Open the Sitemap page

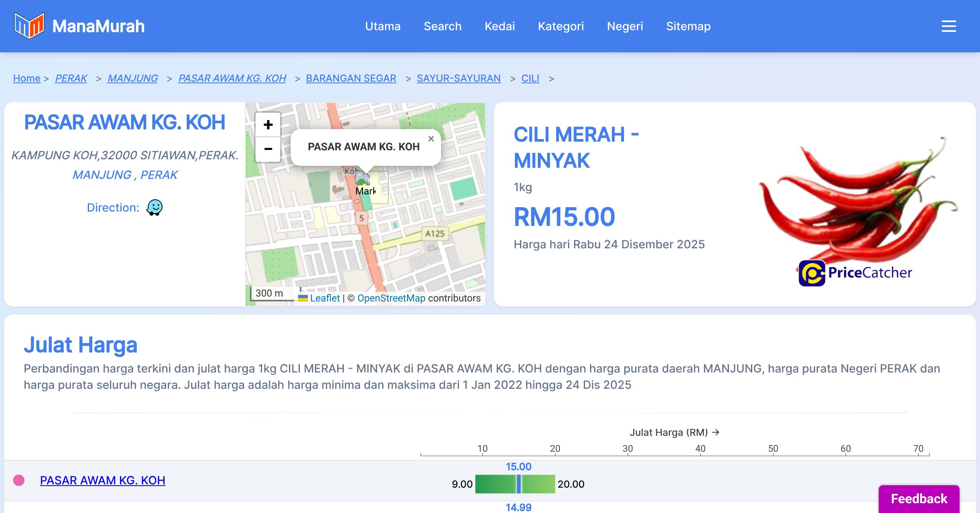pyautogui.click(x=688, y=26)
